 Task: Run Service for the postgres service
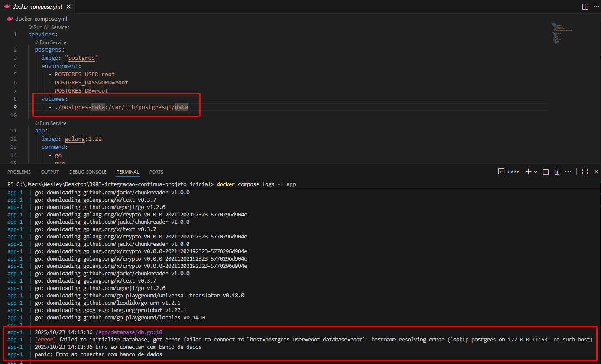click(51, 42)
